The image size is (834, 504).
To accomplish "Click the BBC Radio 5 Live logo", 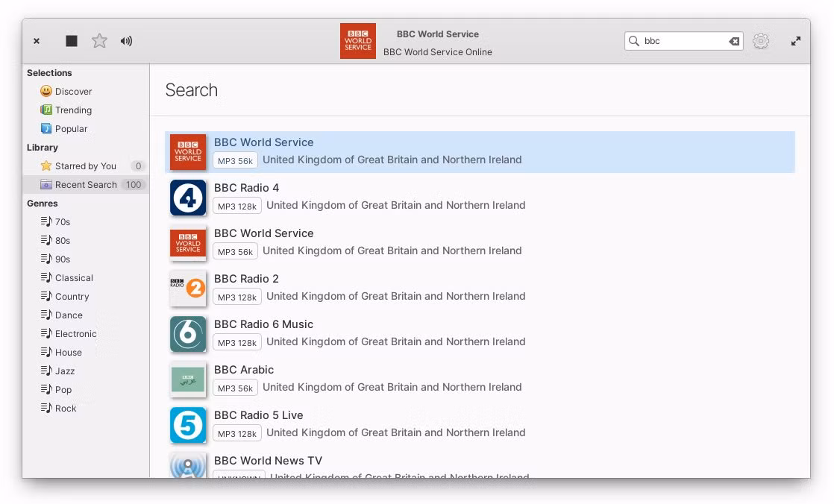I will tap(188, 425).
